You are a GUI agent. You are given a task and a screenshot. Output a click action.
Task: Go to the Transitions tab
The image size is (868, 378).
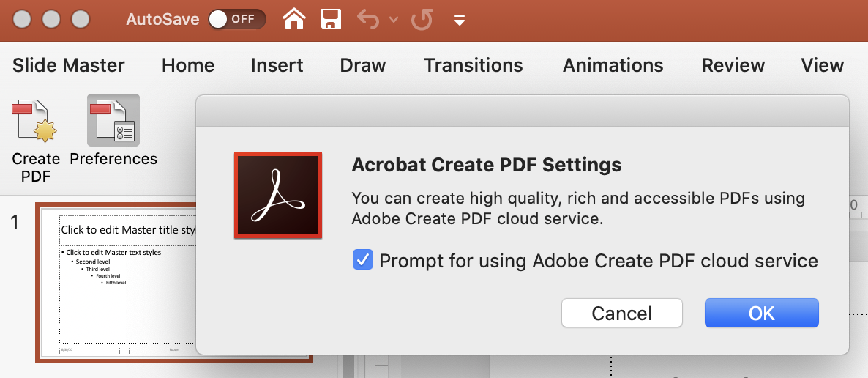pyautogui.click(x=473, y=65)
